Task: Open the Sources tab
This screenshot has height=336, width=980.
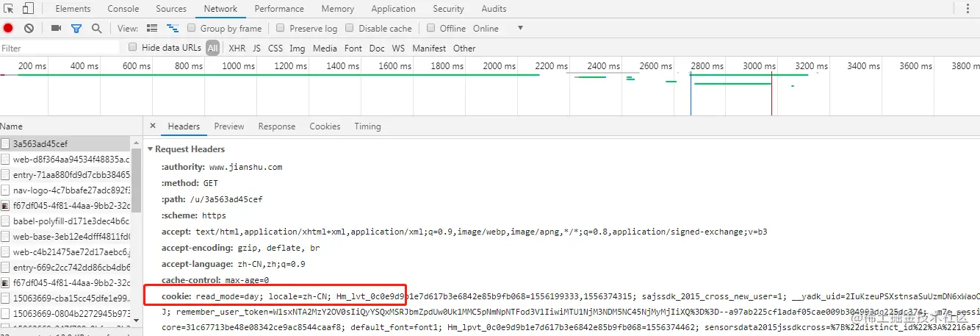Action: [x=171, y=9]
